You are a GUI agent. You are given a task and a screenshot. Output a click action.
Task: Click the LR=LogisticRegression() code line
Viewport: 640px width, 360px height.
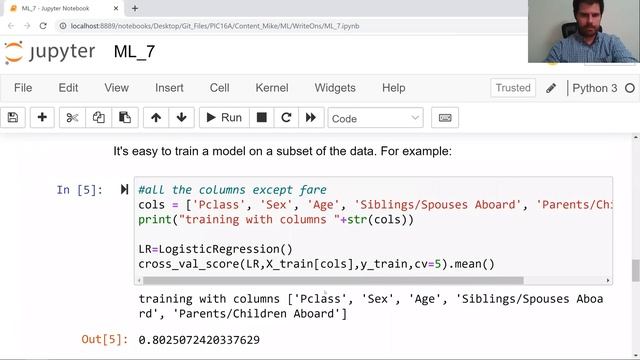(x=216, y=249)
